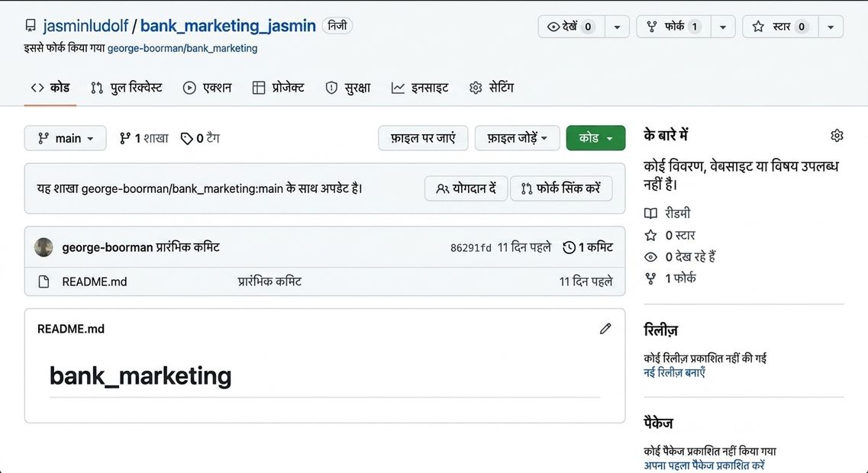Open the पैकेज section heading
Screen dimensions: 868x473
click(658, 423)
